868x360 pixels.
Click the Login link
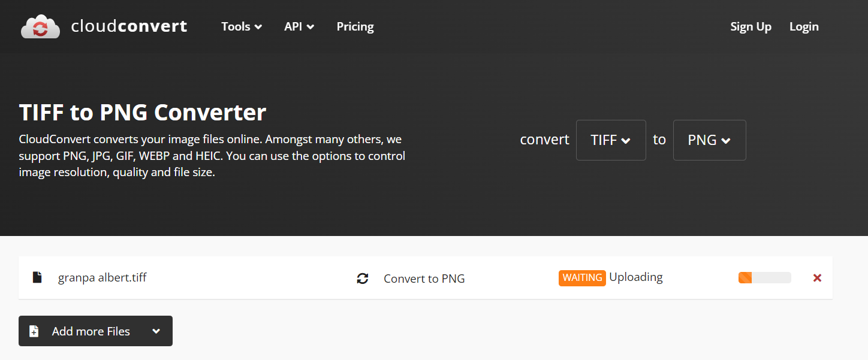pos(804,26)
